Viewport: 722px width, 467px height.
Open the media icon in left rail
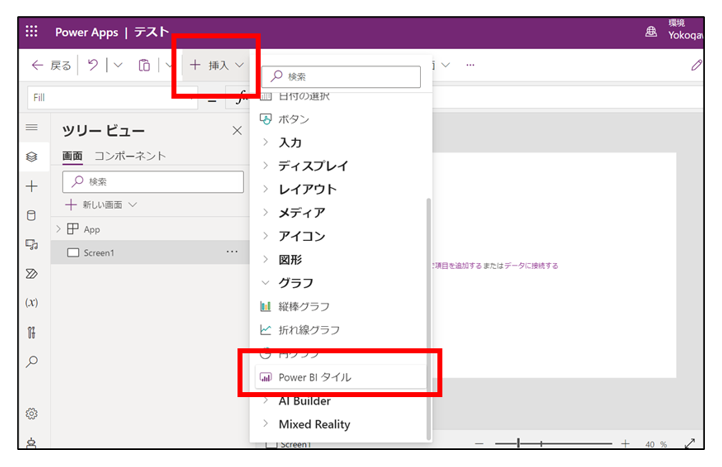[x=32, y=245]
